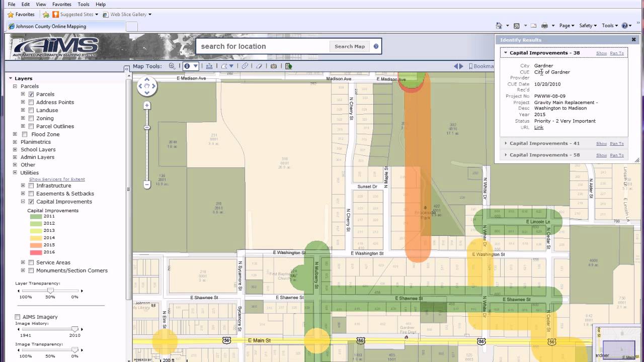Open the Suggested Sites favorites link
Image resolution: width=644 pixels, height=362 pixels.
(x=75, y=15)
